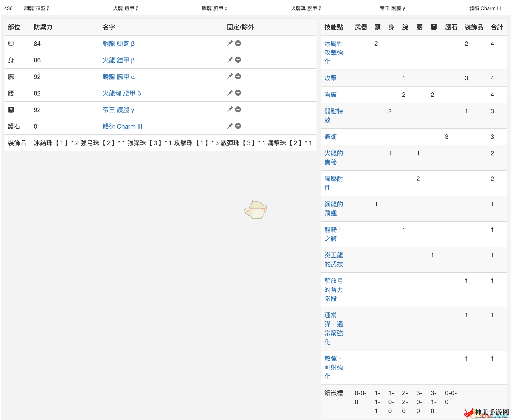Open the 火龍魂 腰甲 β link in armor table

(x=122, y=93)
